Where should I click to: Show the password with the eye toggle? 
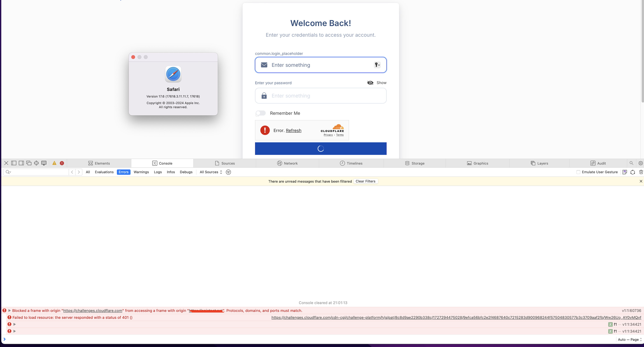point(370,83)
